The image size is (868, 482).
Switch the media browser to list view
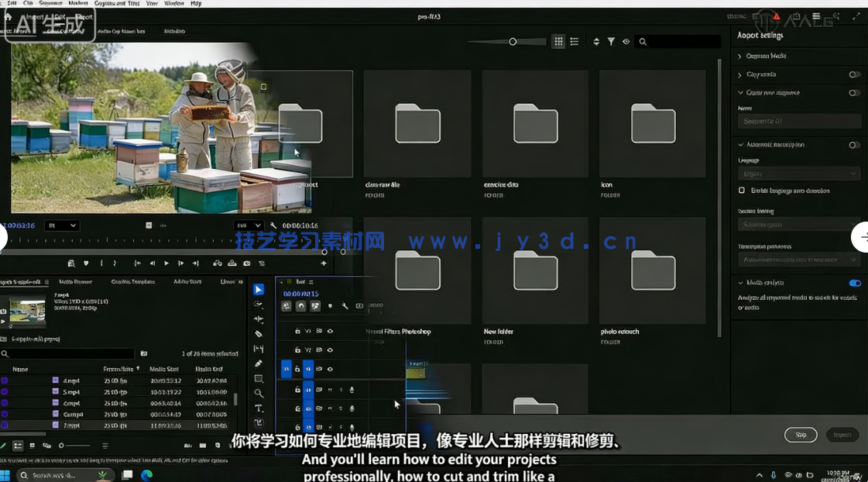pyautogui.click(x=574, y=41)
